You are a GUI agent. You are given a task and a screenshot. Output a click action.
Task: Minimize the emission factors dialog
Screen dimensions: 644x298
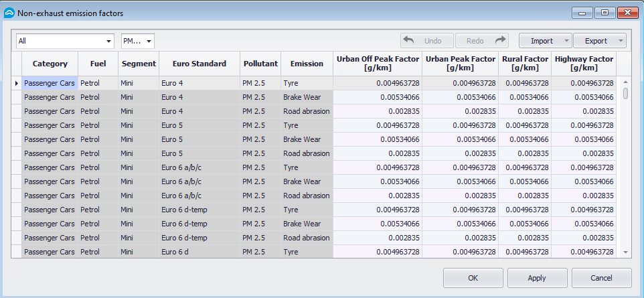click(x=584, y=13)
